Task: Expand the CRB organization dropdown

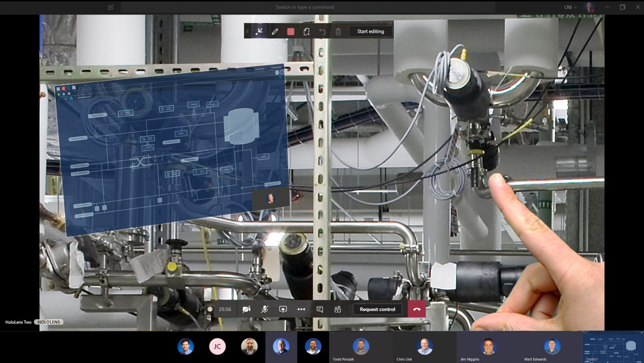Action: [x=570, y=7]
